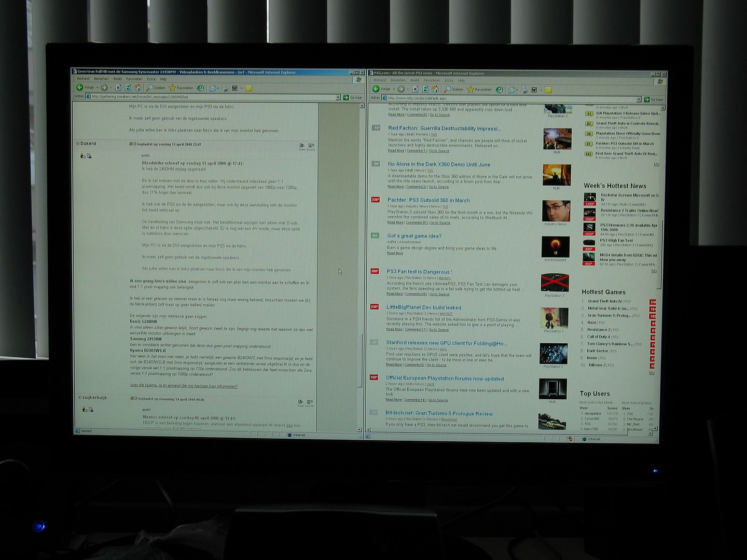Print the N4G page
The image size is (747, 560).
point(524,90)
